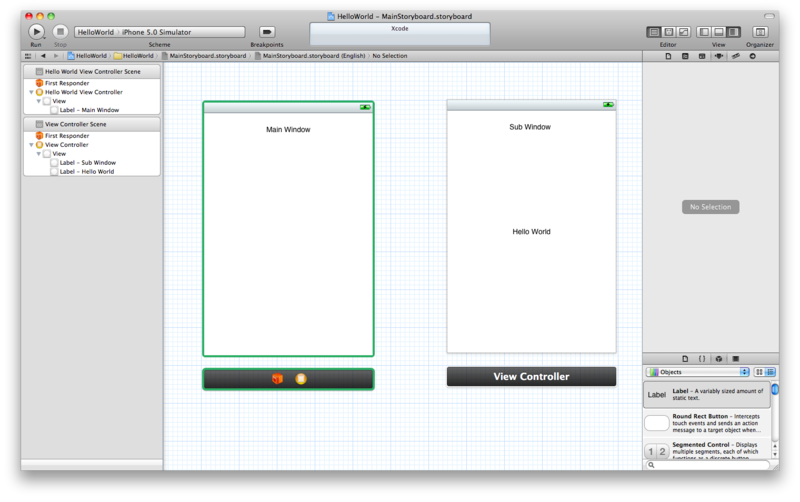
Task: Toggle the Navigator pane view button
Action: pyautogui.click(x=704, y=32)
